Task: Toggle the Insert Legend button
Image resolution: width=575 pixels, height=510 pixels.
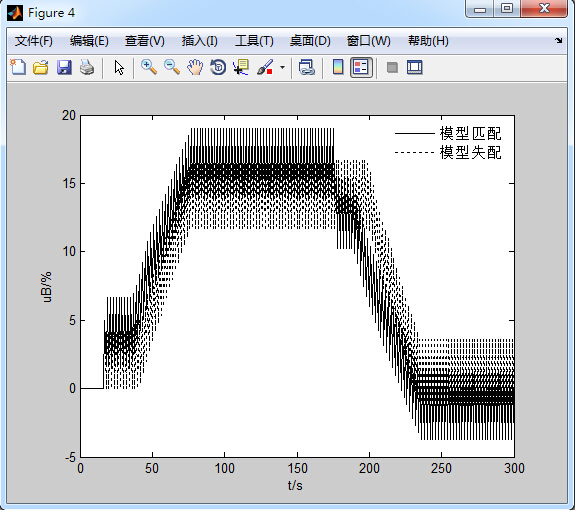Action: coord(361,67)
